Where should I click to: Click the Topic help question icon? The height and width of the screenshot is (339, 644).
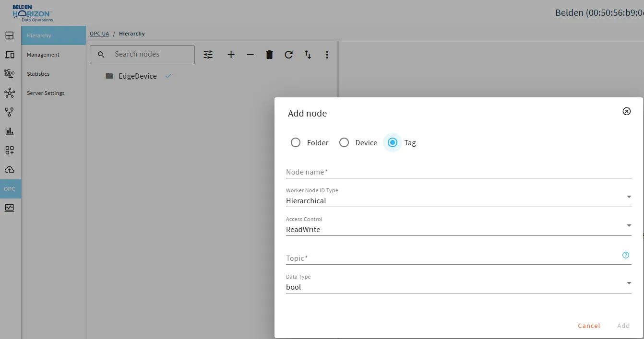pos(626,255)
